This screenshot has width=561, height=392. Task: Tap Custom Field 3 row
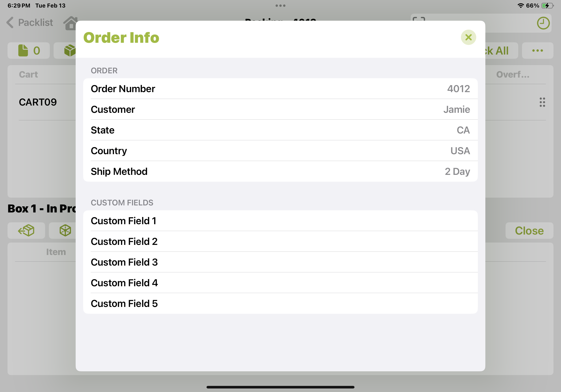click(280, 262)
